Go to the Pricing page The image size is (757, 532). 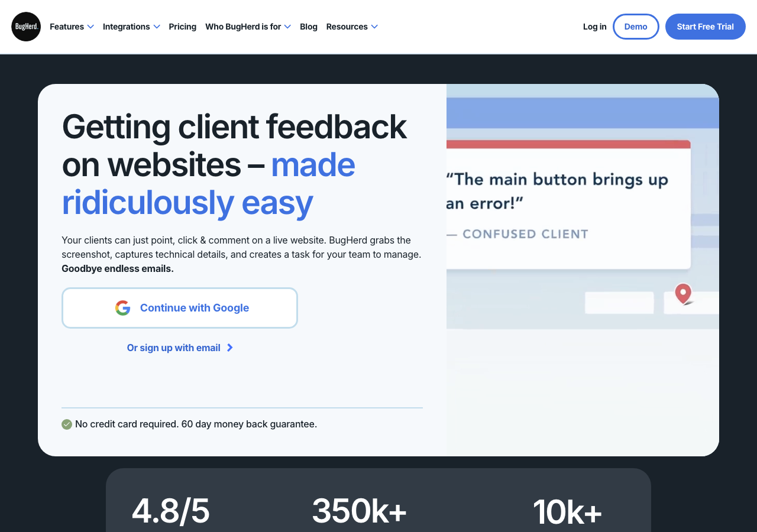[x=183, y=27]
